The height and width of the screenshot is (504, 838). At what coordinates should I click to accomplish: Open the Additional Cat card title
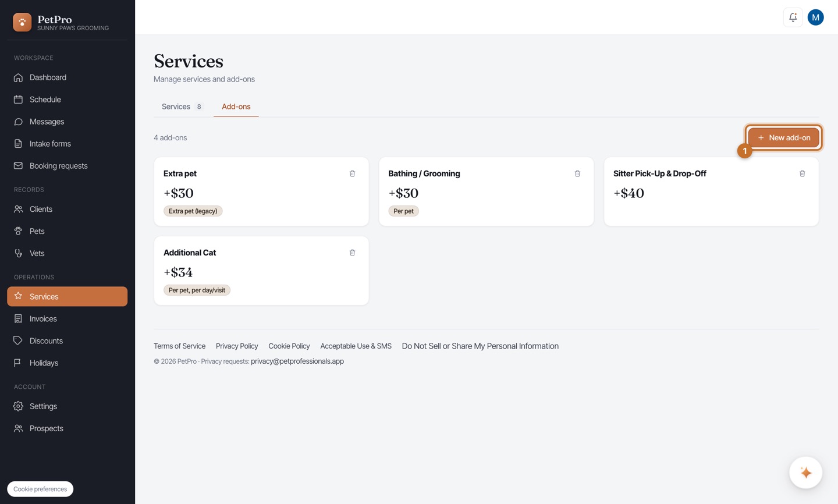[190, 253]
